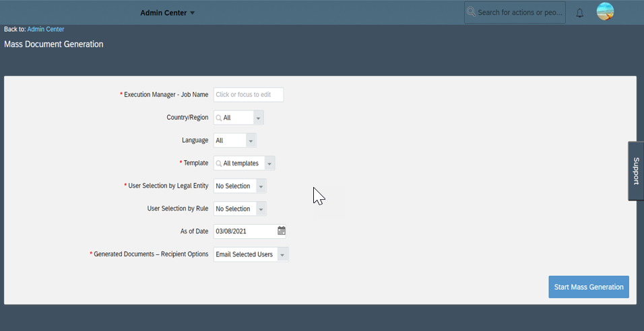Click the Search for actions or people box
Image resolution: width=644 pixels, height=331 pixels.
(x=515, y=12)
